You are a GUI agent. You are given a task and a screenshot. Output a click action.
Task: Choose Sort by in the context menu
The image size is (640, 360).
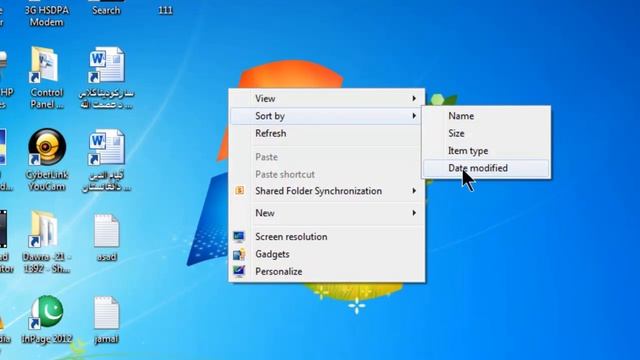[x=327, y=116]
